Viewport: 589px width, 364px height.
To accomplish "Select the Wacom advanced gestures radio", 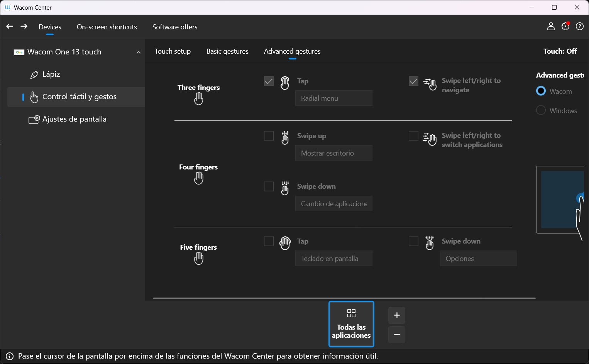I will [x=541, y=91].
